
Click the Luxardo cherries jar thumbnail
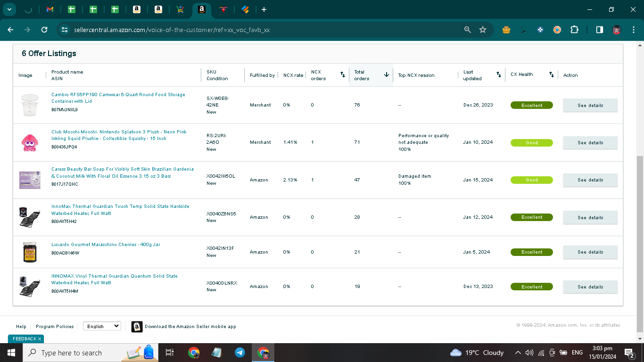click(x=30, y=252)
